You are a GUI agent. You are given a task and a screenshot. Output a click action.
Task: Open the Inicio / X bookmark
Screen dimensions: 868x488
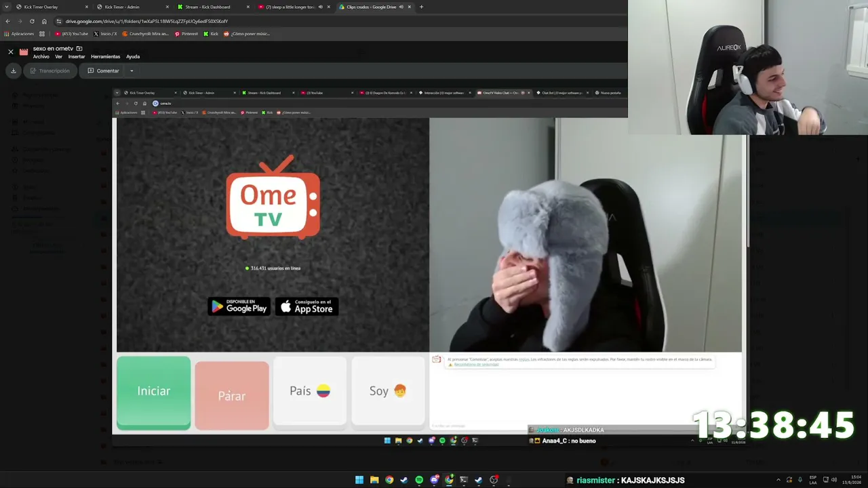[x=105, y=34]
